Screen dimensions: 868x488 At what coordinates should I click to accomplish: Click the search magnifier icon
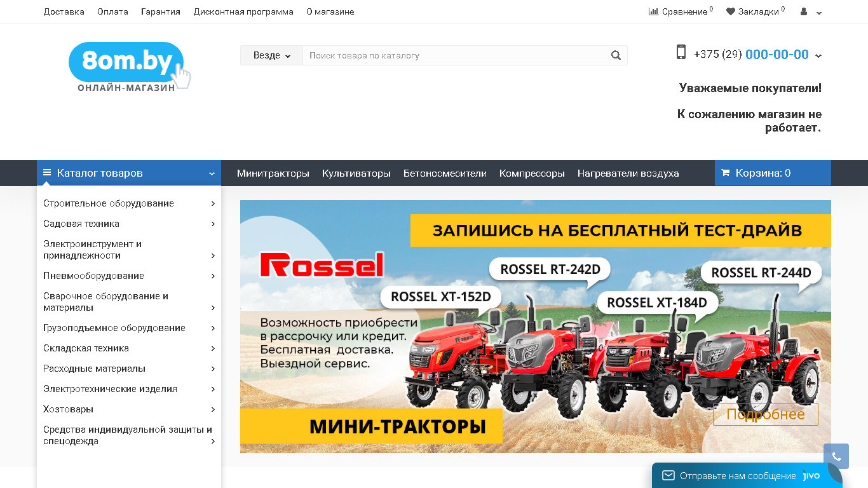click(x=616, y=55)
